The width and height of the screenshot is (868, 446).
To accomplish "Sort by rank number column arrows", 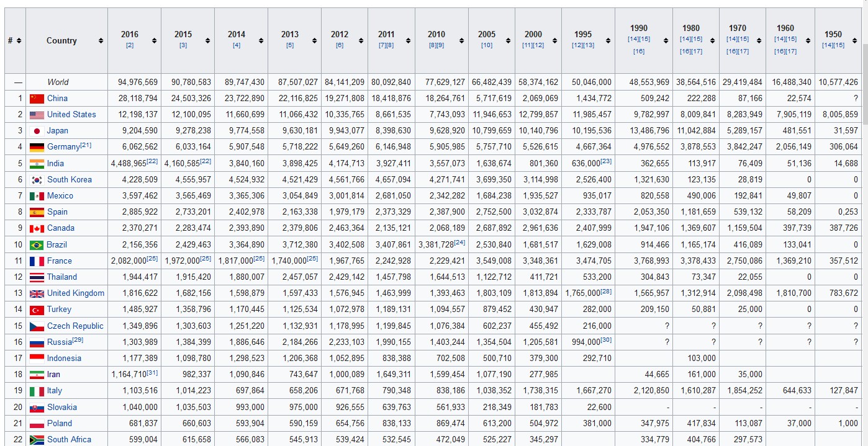I will pyautogui.click(x=19, y=41).
